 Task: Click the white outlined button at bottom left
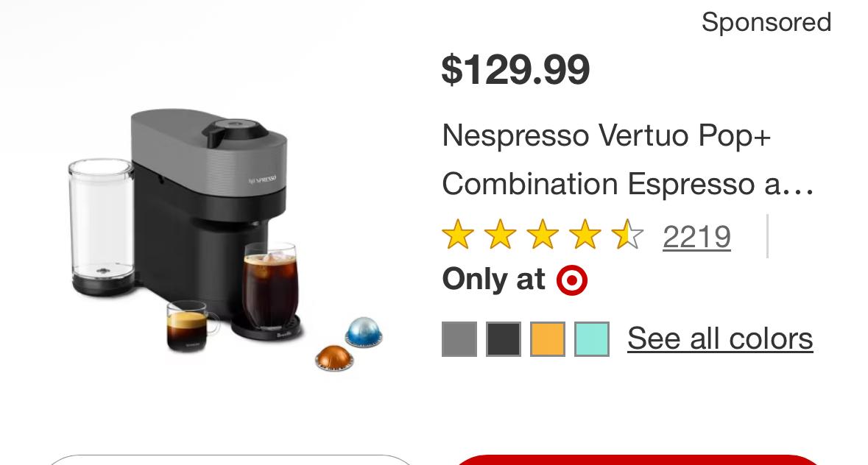pyautogui.click(x=231, y=460)
